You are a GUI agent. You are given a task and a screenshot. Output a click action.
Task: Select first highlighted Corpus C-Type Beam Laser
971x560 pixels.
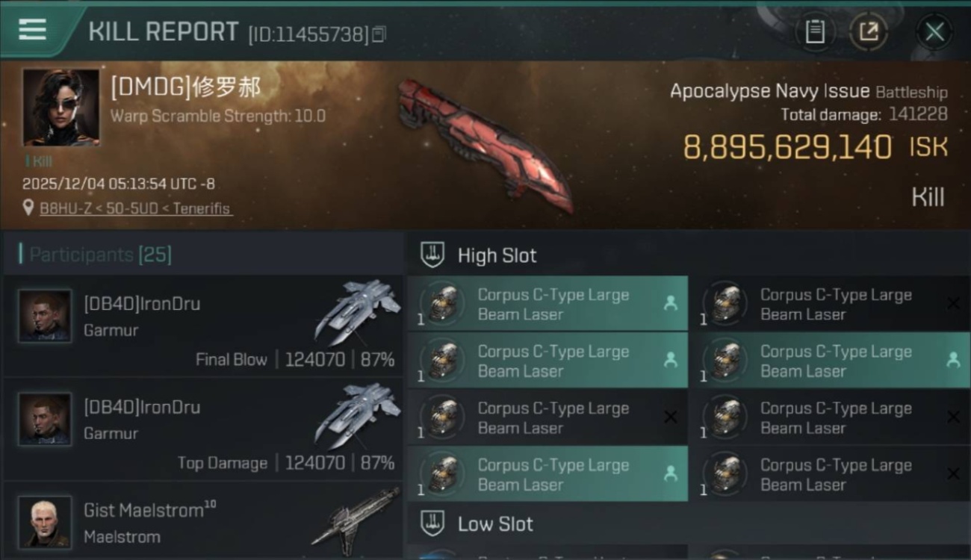click(547, 304)
